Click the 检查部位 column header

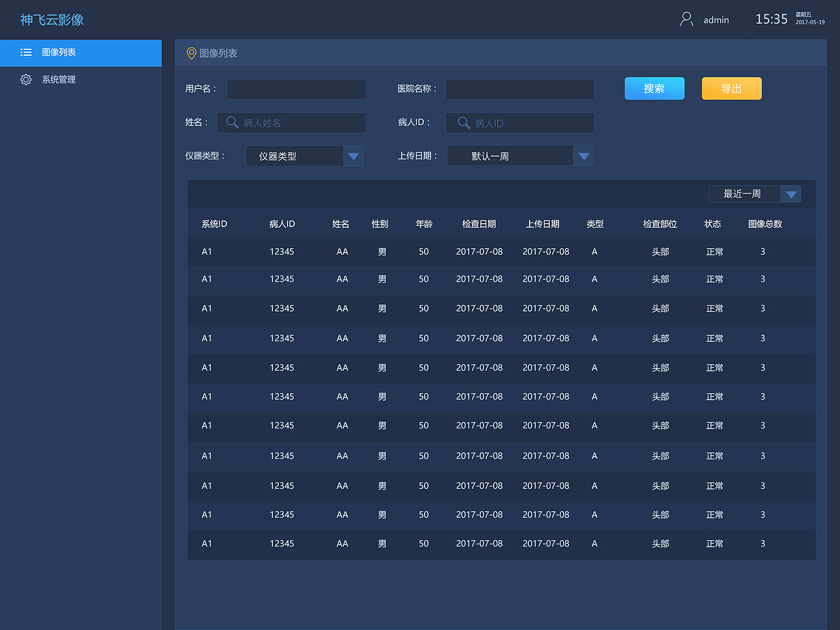point(660,224)
